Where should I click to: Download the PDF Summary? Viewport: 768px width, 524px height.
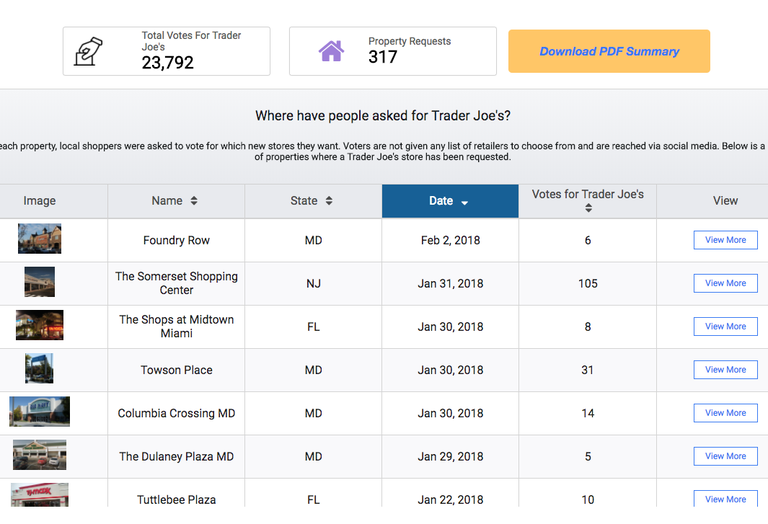pyautogui.click(x=609, y=51)
